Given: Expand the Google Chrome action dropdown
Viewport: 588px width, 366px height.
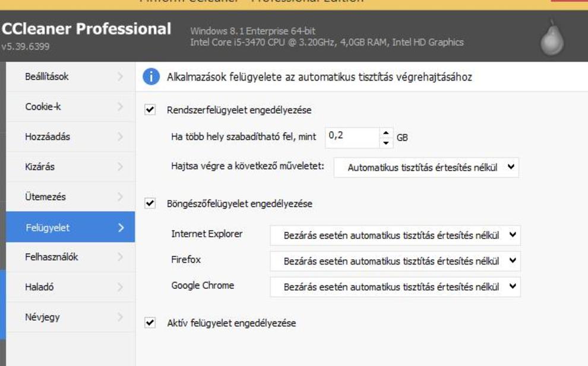Looking at the screenshot, I should (x=395, y=287).
